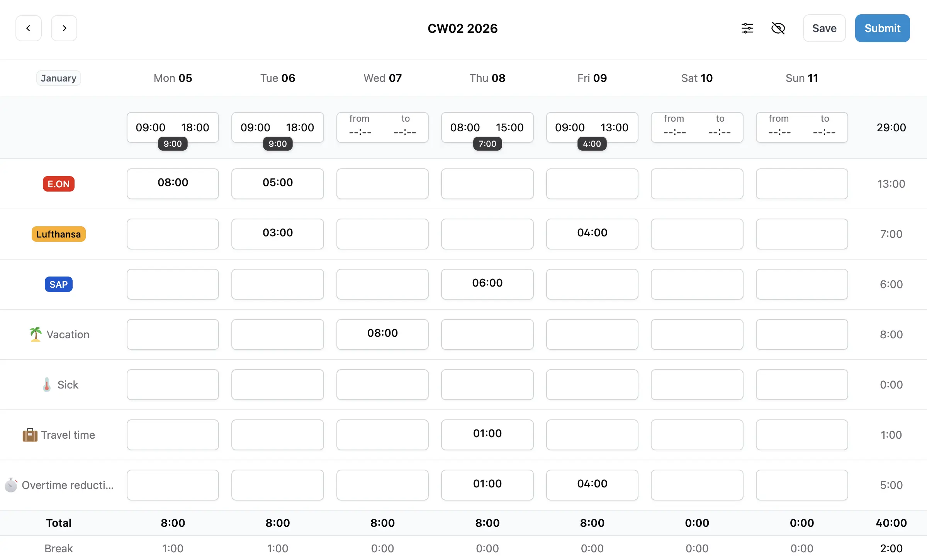
Task: Click the Save button
Action: click(824, 28)
